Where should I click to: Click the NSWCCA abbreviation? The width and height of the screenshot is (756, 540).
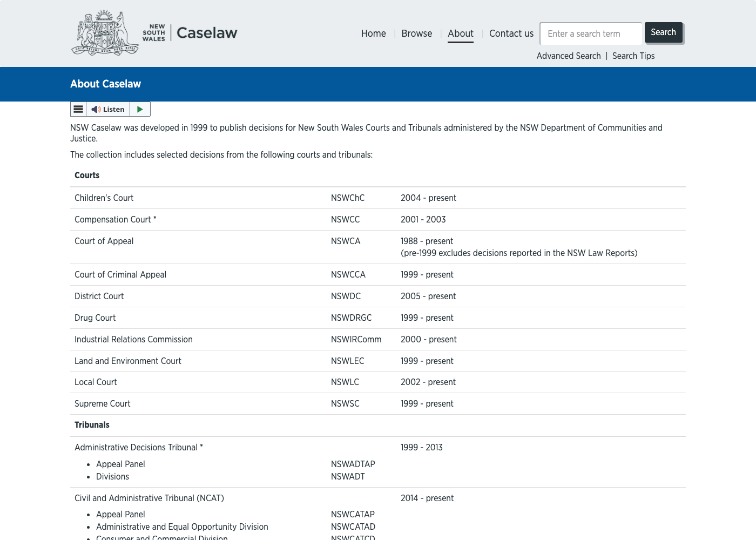(x=348, y=275)
